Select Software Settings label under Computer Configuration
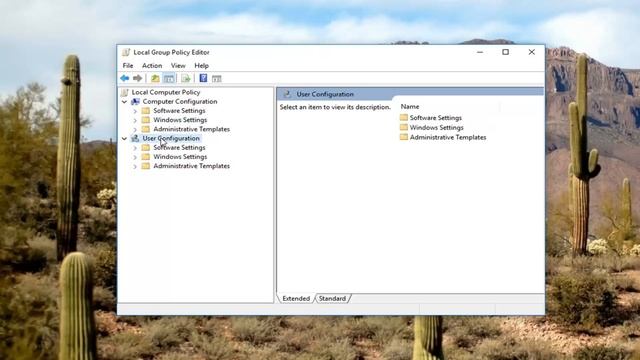 click(x=179, y=111)
